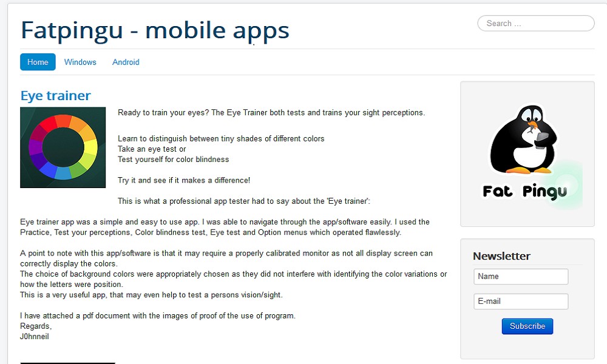Pick the bright red color wheel segment
Image resolution: width=607 pixels, height=364 pixels.
(49, 124)
